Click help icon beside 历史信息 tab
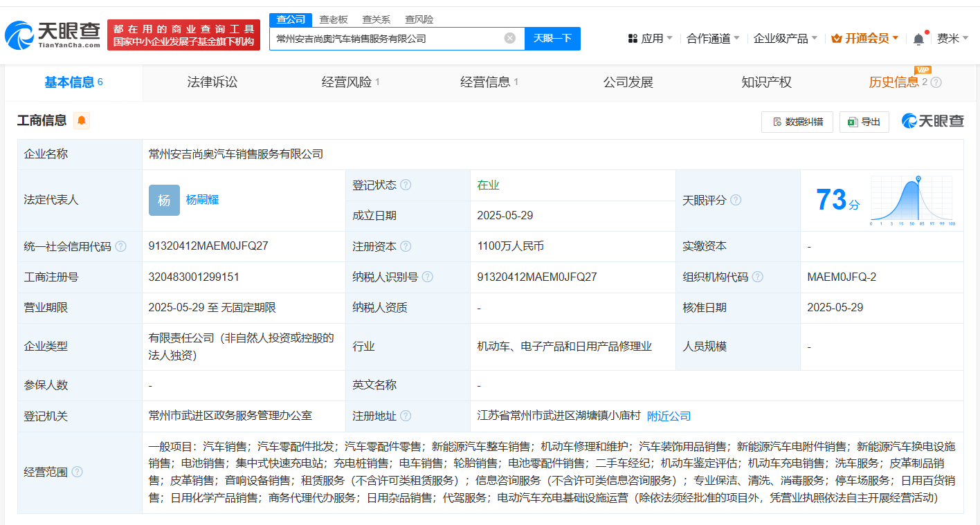The width and height of the screenshot is (980, 525). [x=936, y=82]
